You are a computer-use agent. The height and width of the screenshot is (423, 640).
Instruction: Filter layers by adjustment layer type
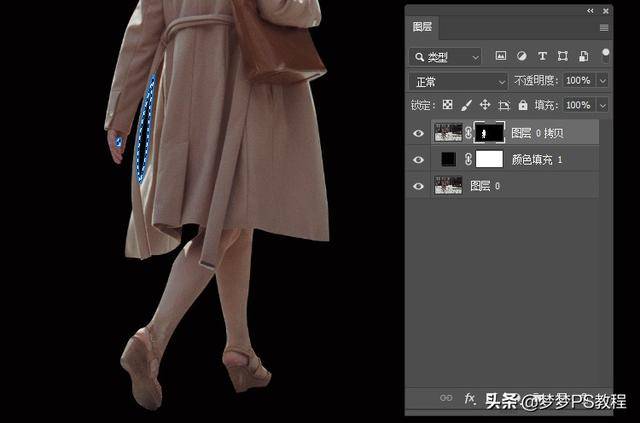pyautogui.click(x=521, y=56)
